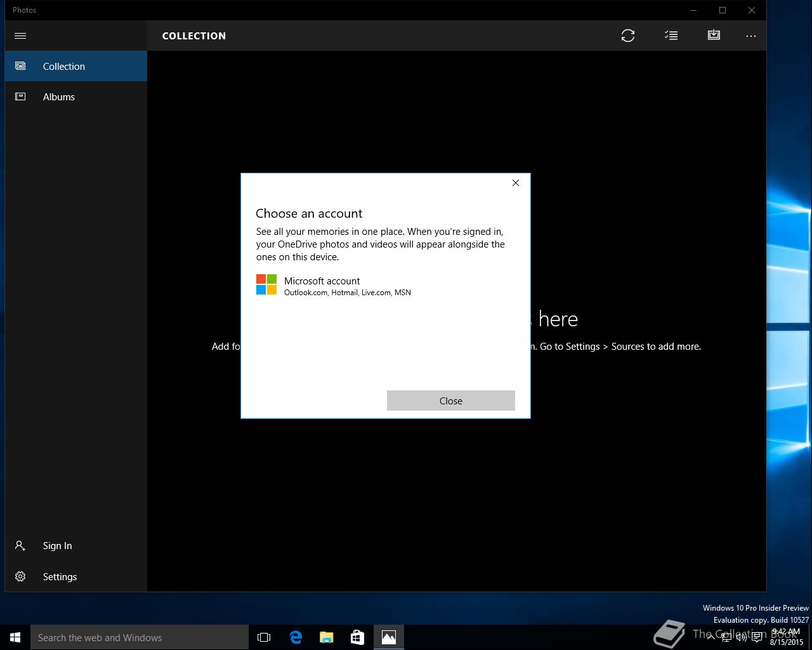
Task: Click the Close button in dialog
Action: point(451,401)
